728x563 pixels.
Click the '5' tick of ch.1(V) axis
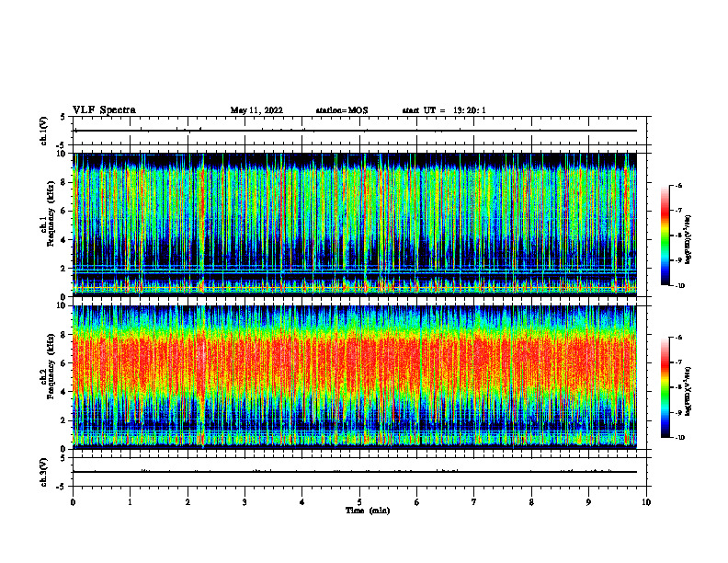click(63, 117)
